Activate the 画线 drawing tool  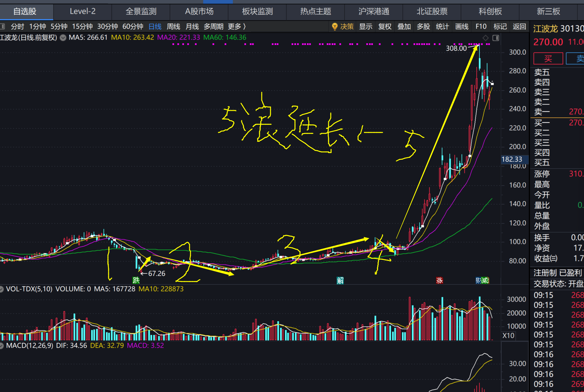click(462, 27)
